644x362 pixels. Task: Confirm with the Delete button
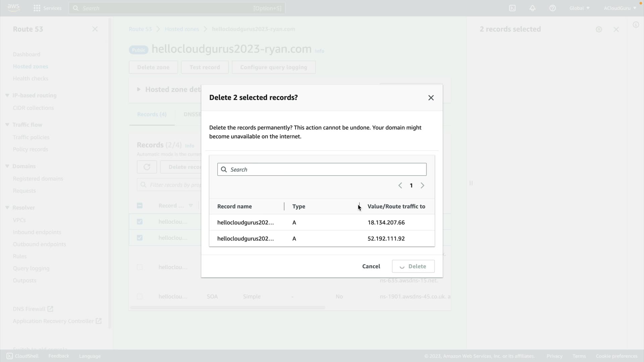tap(413, 266)
